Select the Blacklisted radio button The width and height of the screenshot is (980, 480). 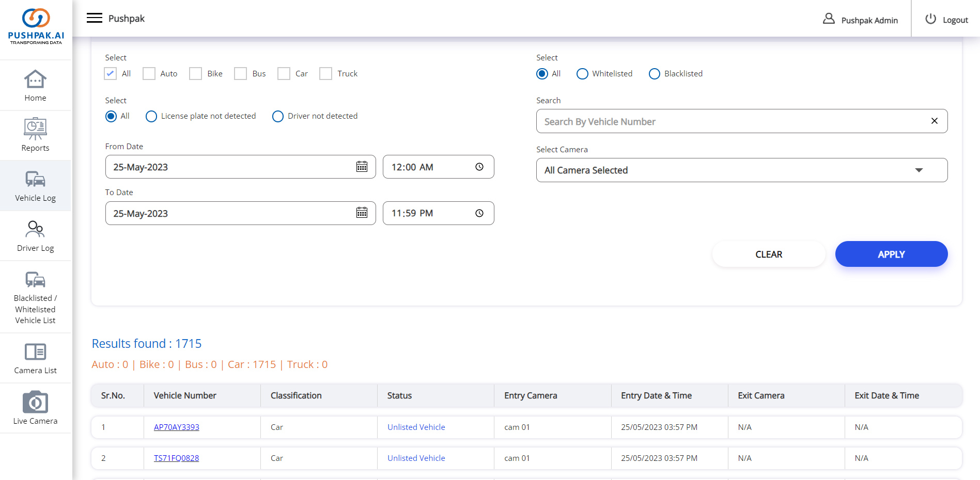click(x=654, y=74)
